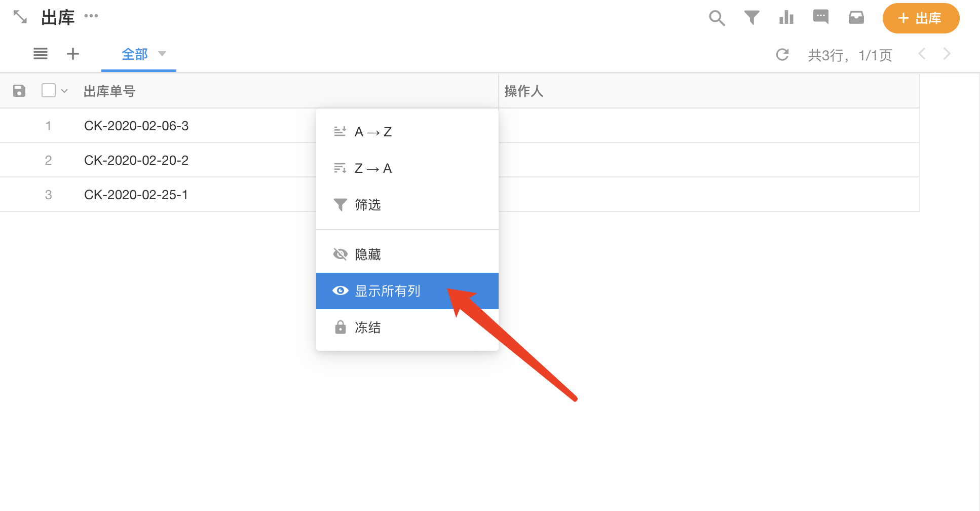Open the search magnifier icon
The height and width of the screenshot is (511, 980).
(x=717, y=18)
